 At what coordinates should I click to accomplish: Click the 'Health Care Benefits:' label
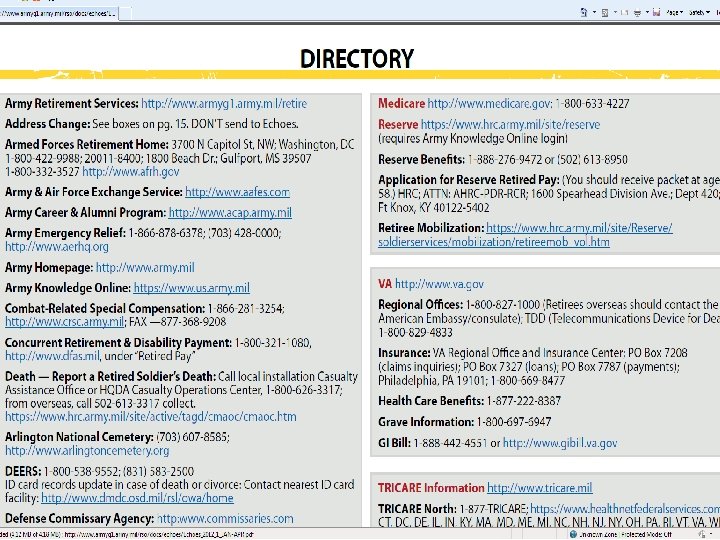coord(431,401)
